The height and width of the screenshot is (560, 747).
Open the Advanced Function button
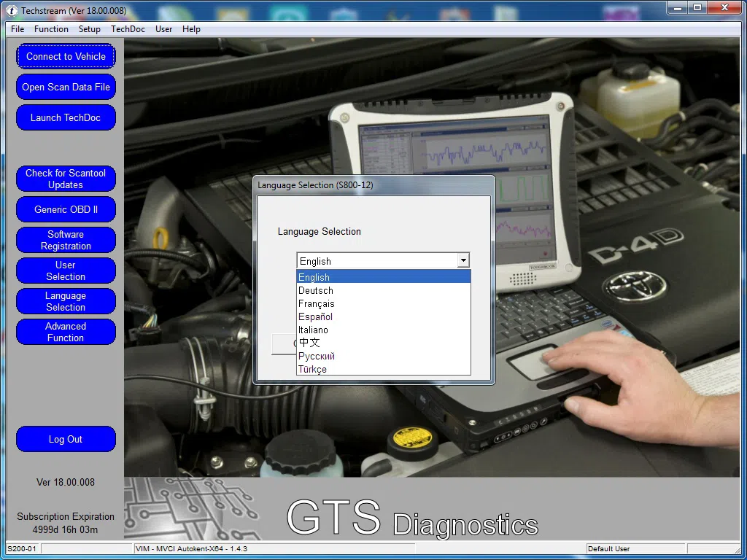pos(66,332)
